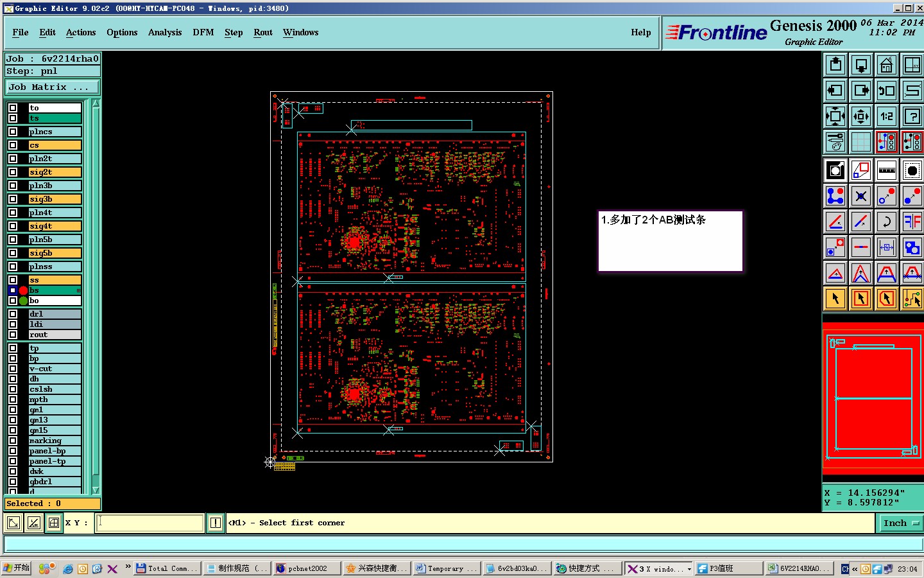The image size is (924, 578).
Task: Click the delete X feature icon
Action: (861, 196)
